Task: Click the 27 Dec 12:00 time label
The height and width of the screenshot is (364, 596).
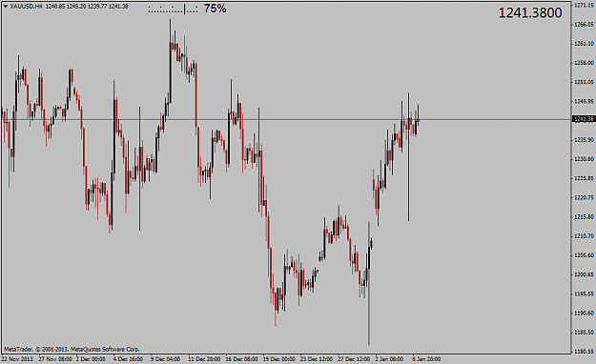Action: [354, 359]
